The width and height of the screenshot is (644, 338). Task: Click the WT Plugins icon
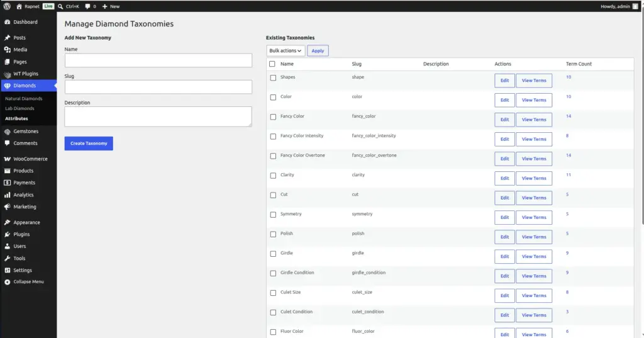click(7, 74)
